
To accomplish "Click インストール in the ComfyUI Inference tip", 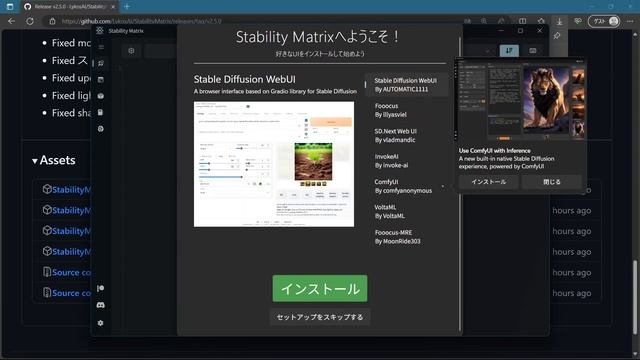I will click(489, 182).
